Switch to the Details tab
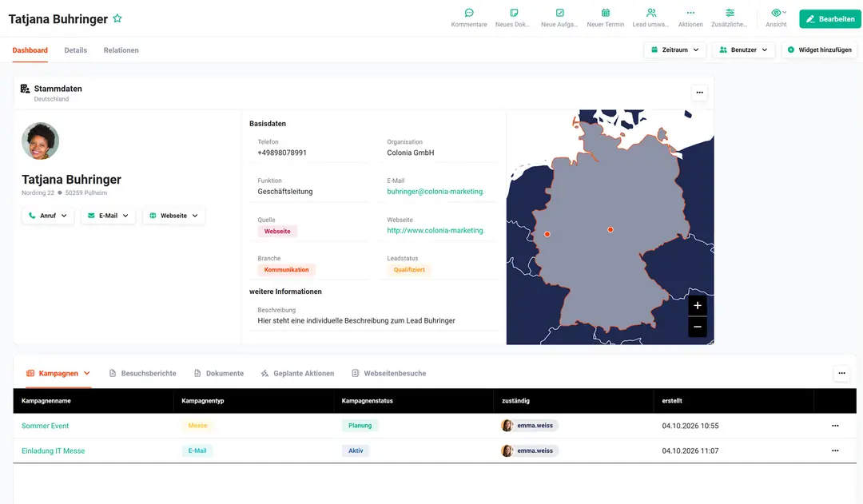Image resolution: width=863 pixels, height=504 pixels. [x=75, y=50]
